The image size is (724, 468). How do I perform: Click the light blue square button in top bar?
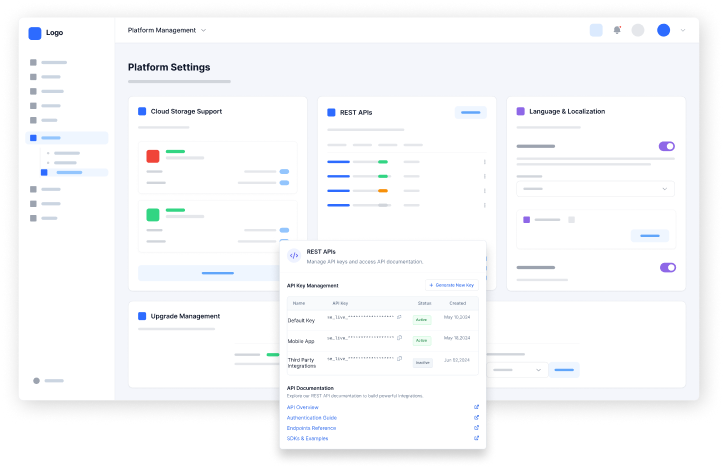(596, 30)
